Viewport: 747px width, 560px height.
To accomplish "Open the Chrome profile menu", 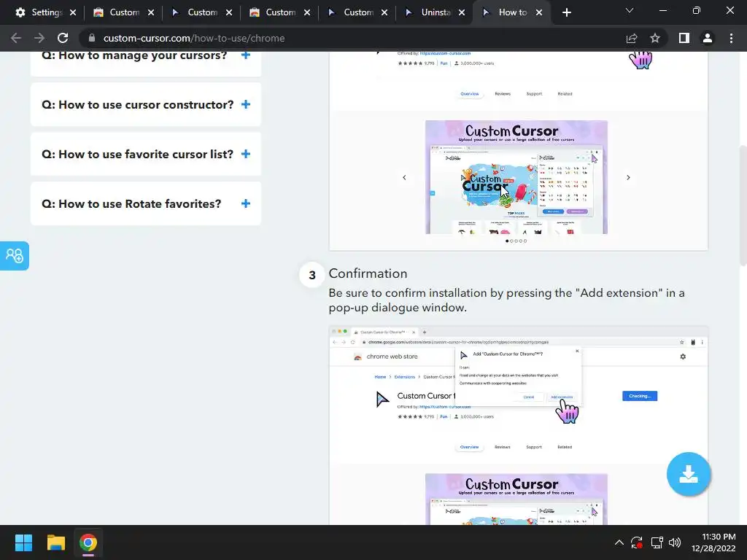I will pos(708,38).
